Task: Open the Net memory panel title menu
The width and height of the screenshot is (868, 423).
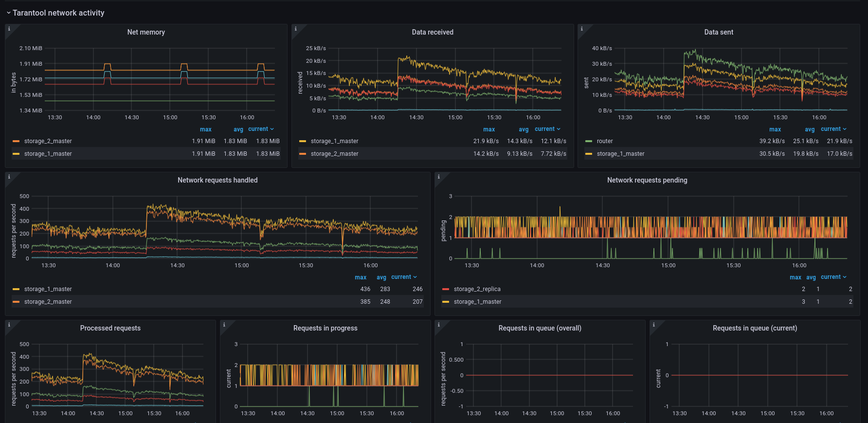Action: [146, 32]
